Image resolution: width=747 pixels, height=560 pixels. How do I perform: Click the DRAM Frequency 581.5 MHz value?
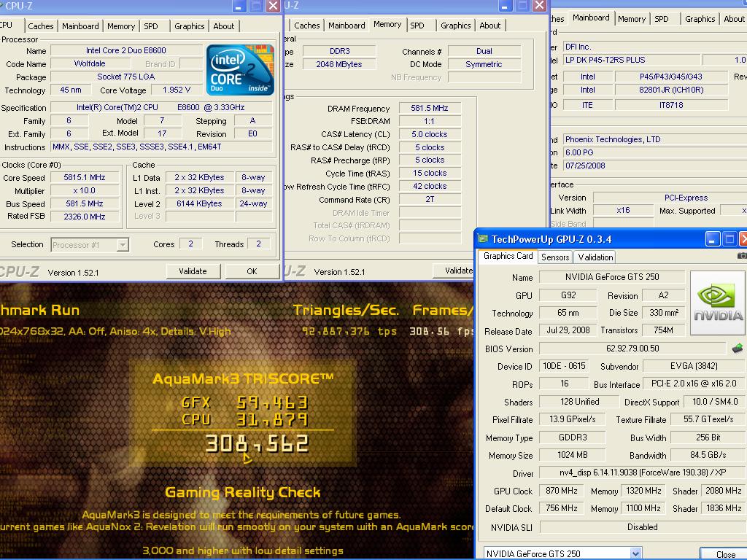[x=430, y=108]
